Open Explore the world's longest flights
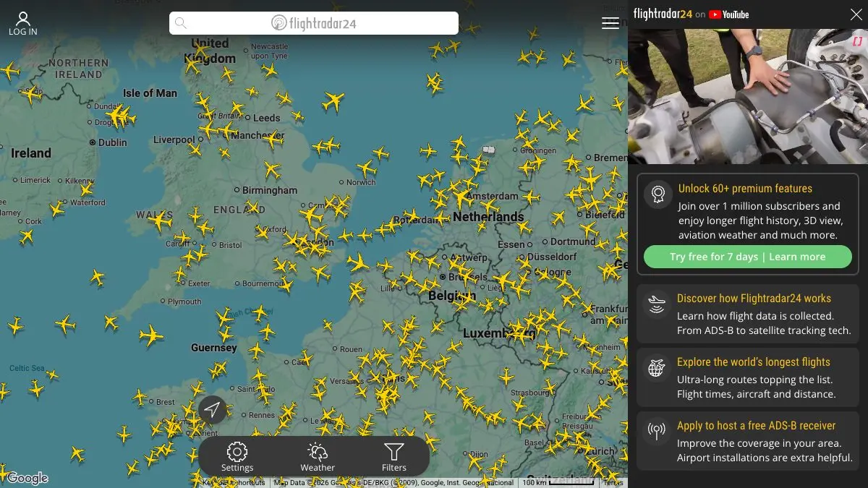Viewport: 868px width, 488px height. [x=754, y=361]
